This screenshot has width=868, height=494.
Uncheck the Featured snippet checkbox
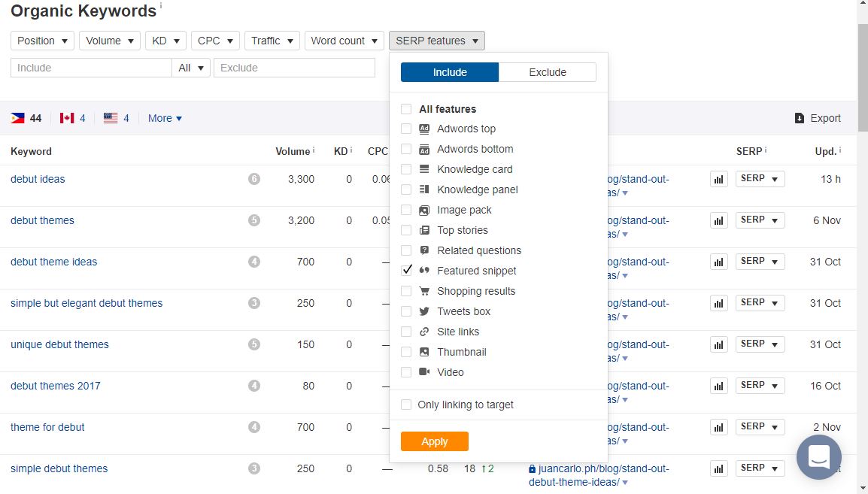pos(407,271)
